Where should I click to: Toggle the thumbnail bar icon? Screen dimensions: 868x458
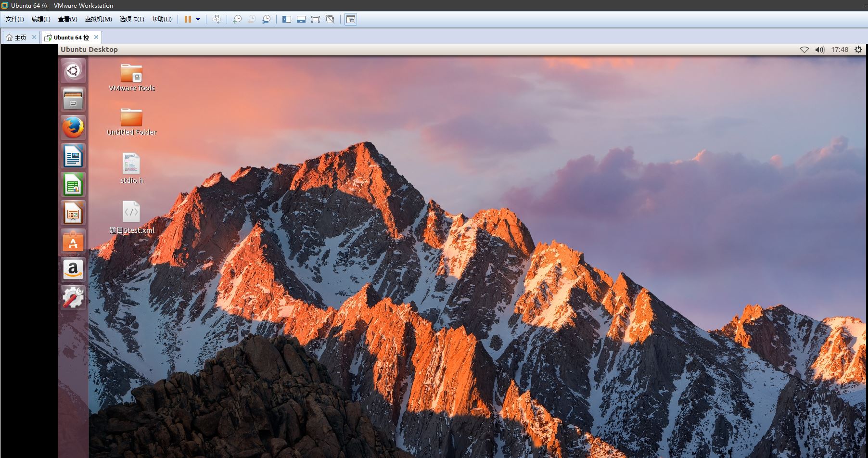(301, 19)
